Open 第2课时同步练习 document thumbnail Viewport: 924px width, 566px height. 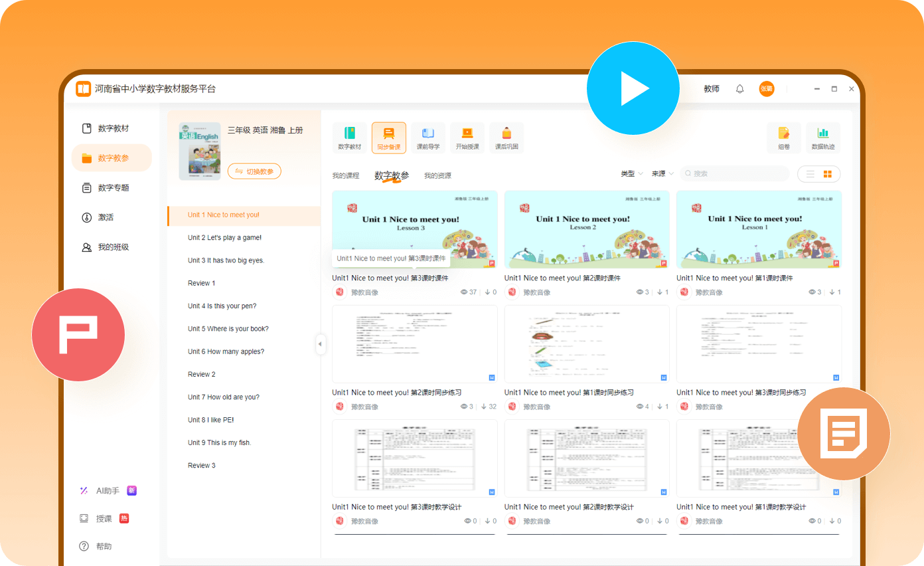[415, 344]
